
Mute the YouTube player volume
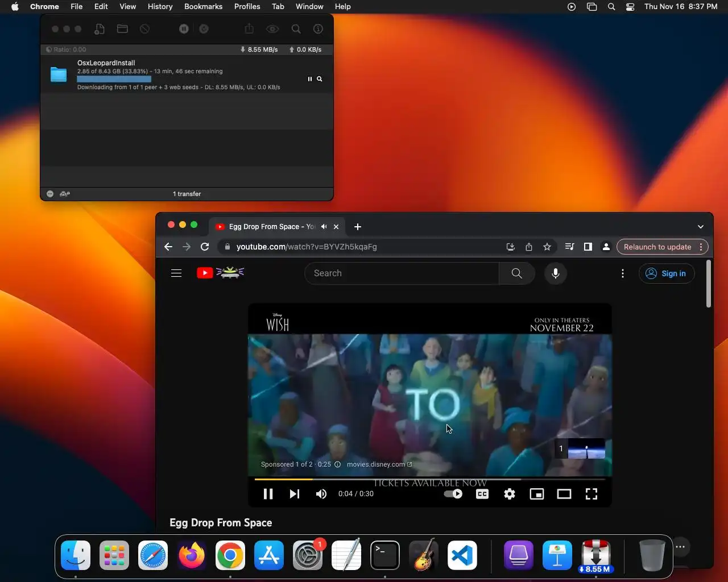pos(321,494)
